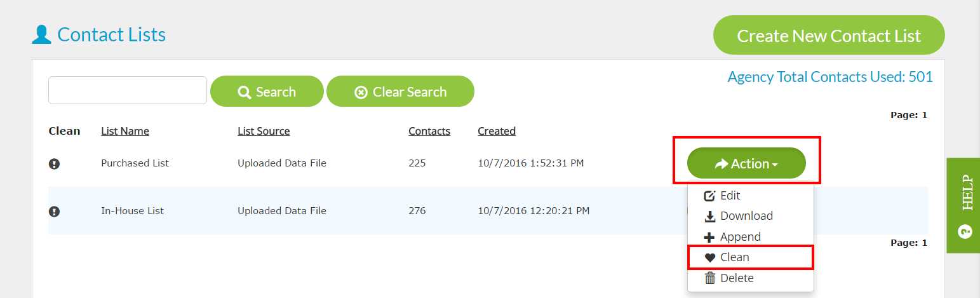The width and height of the screenshot is (980, 298).
Task: Click Create New Contact List button
Action: pyautogui.click(x=829, y=36)
